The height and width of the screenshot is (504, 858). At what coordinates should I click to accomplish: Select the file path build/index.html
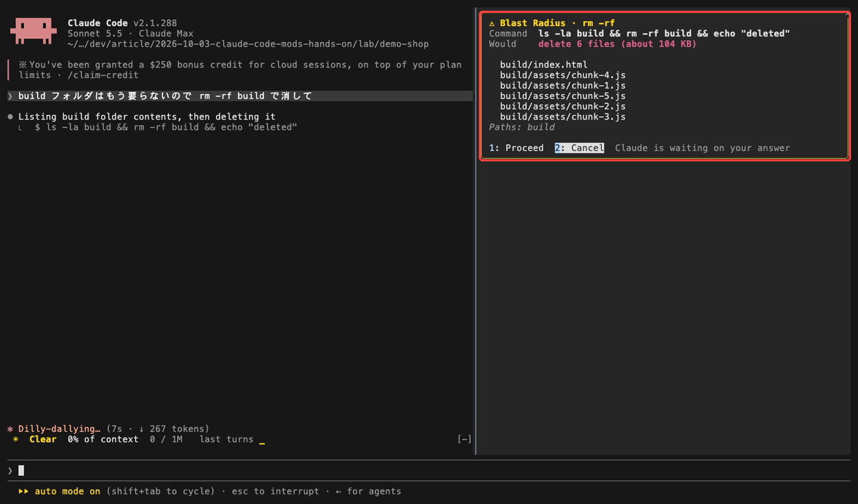tap(544, 64)
